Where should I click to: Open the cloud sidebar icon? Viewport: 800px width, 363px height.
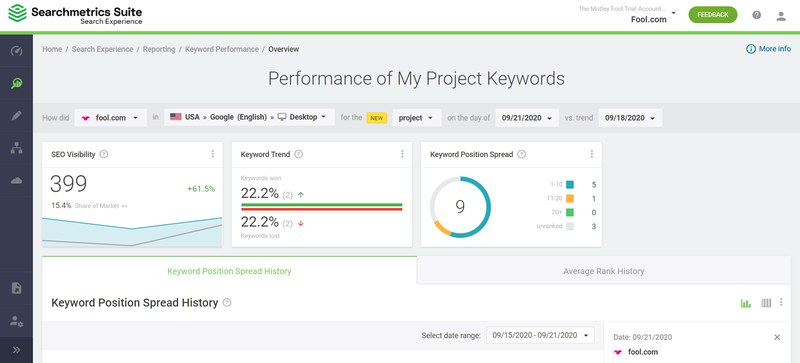(x=16, y=180)
